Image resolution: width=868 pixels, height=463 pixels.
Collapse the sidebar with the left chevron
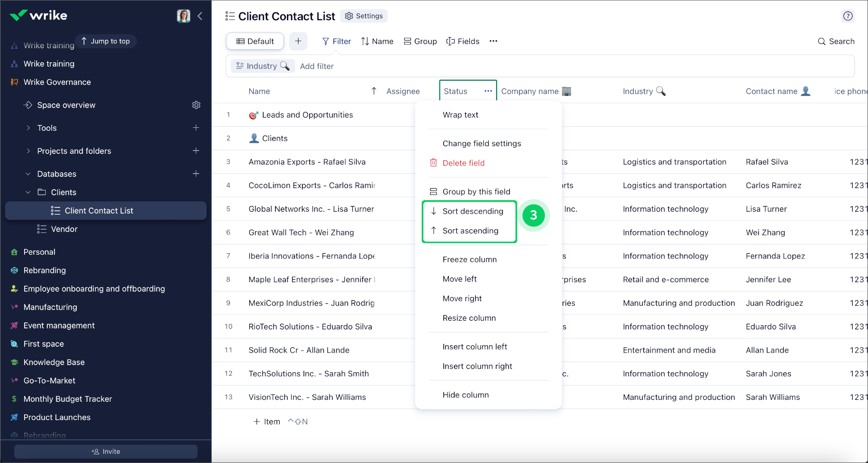200,16
